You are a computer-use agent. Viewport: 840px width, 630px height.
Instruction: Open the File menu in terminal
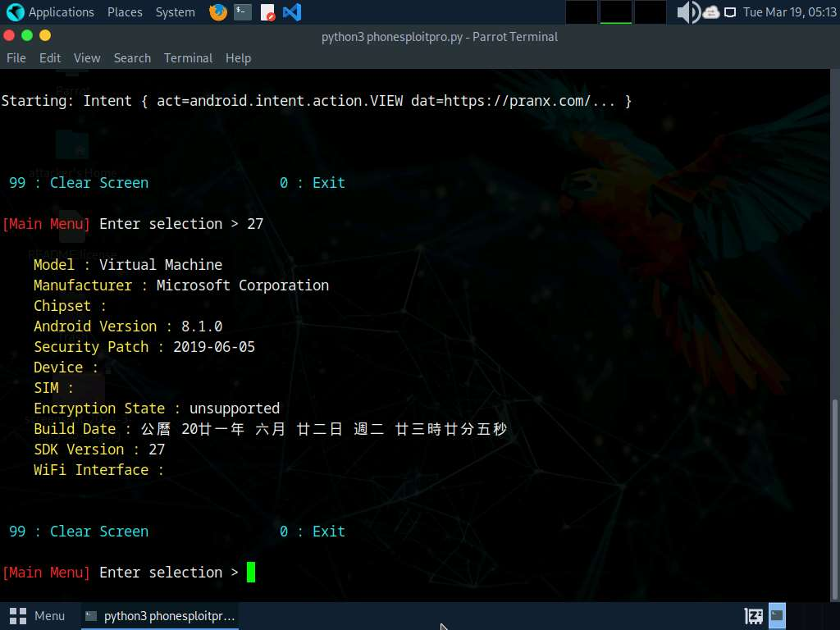coord(16,58)
